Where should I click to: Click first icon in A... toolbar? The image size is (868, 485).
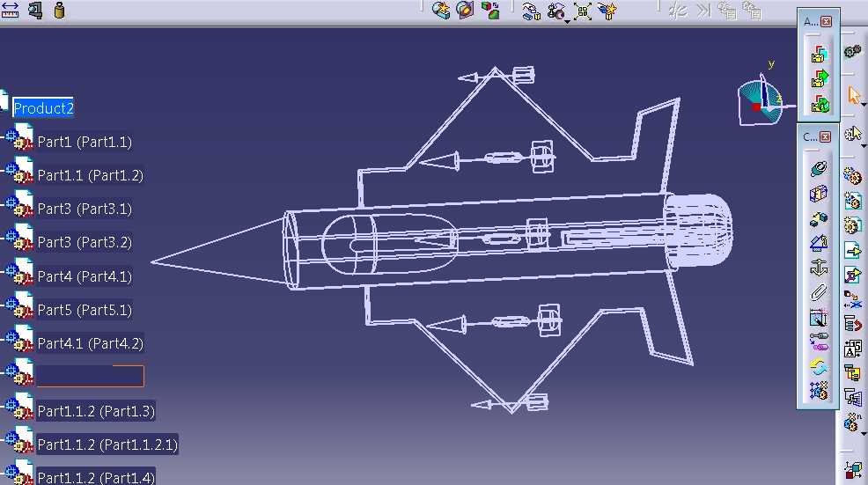tap(820, 55)
